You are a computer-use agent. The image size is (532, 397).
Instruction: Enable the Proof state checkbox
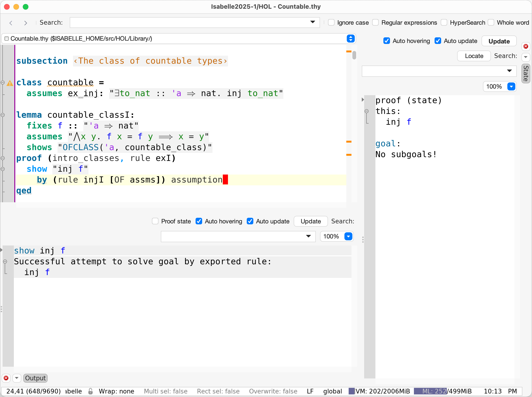[x=155, y=221]
